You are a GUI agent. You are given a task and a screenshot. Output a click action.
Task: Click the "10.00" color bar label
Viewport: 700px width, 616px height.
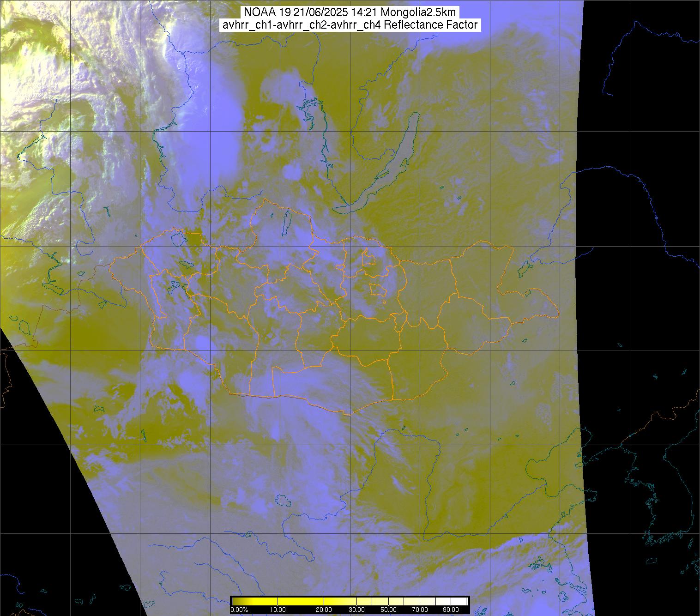[x=278, y=610]
